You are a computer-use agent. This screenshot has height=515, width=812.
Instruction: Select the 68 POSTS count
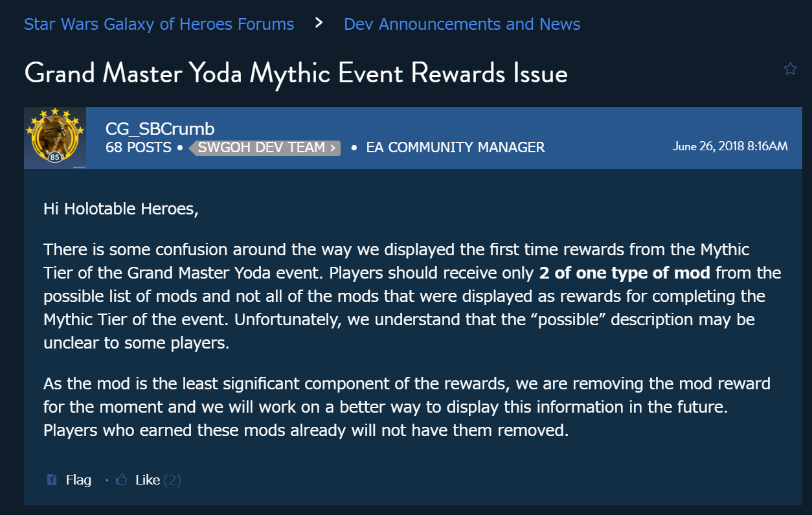139,148
